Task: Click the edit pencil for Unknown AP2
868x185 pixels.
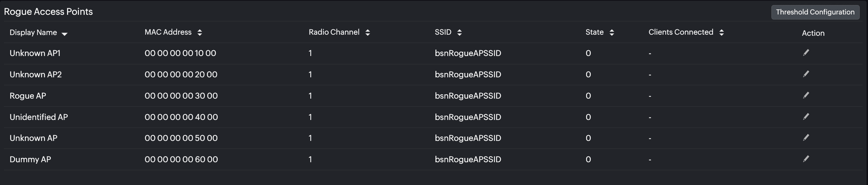Action: pyautogui.click(x=806, y=74)
